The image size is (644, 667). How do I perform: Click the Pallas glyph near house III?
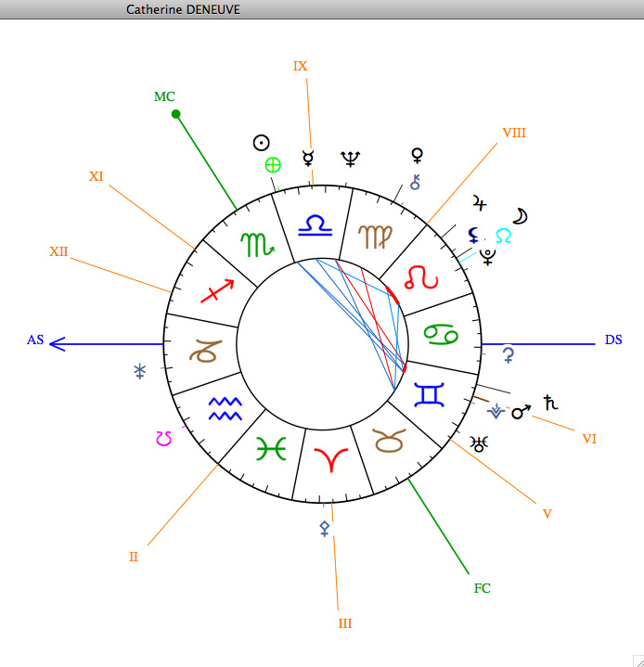tap(325, 529)
